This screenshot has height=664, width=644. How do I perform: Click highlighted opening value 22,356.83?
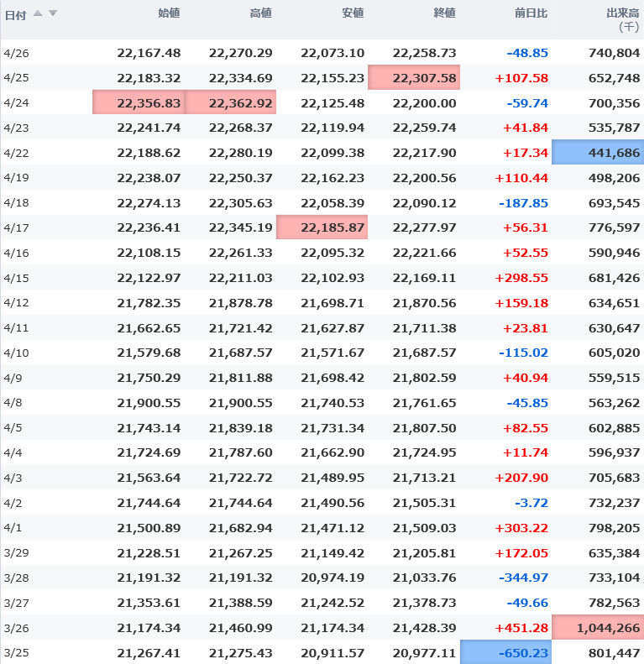coord(139,102)
